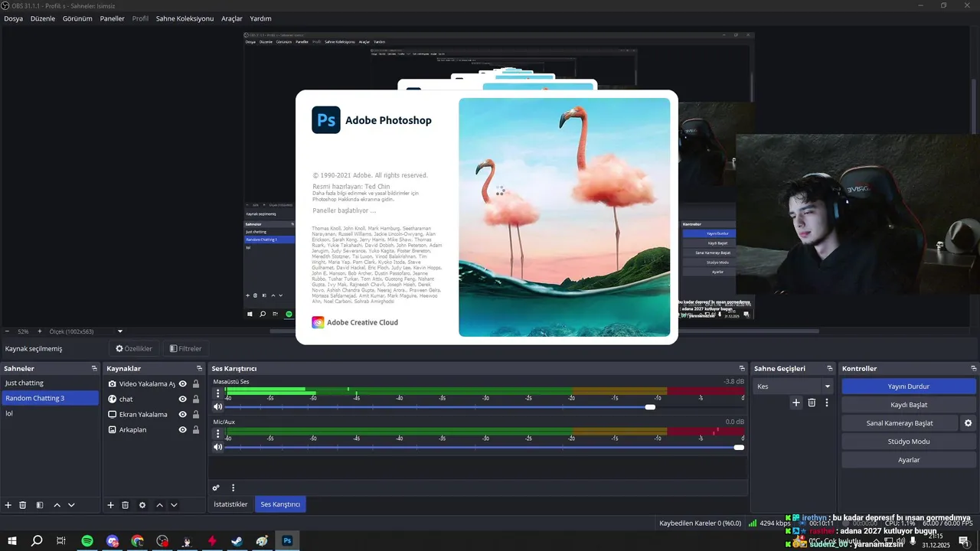This screenshot has width=980, height=551.
Task: Mute Mic/Aux with speaker icon
Action: coord(217,447)
